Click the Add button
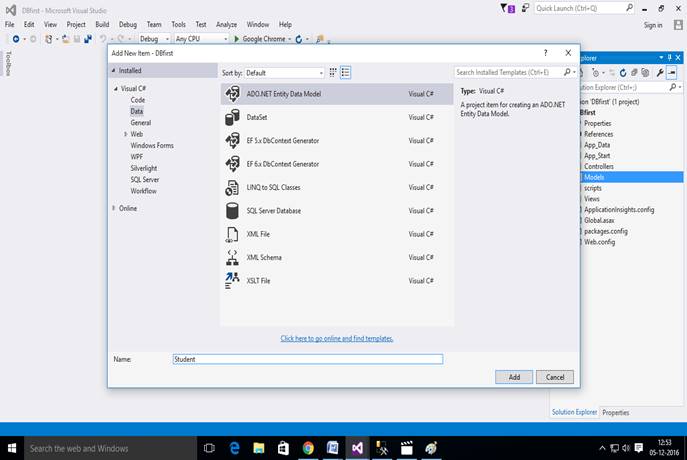This screenshot has height=460, width=687. [514, 377]
